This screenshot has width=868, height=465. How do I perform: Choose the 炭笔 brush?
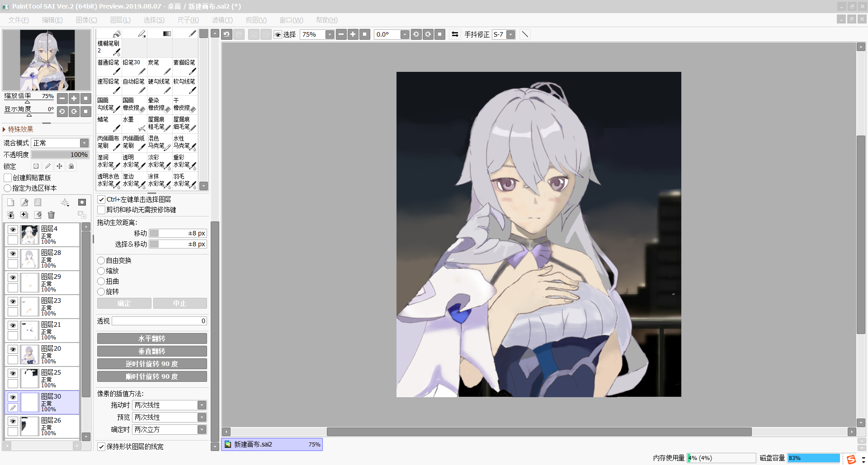tap(160, 67)
